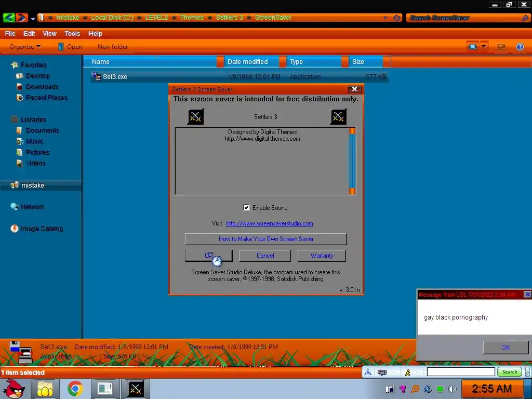Click the change view icon
Image resolution: width=532 pixels, height=399 pixels.
coord(473,46)
